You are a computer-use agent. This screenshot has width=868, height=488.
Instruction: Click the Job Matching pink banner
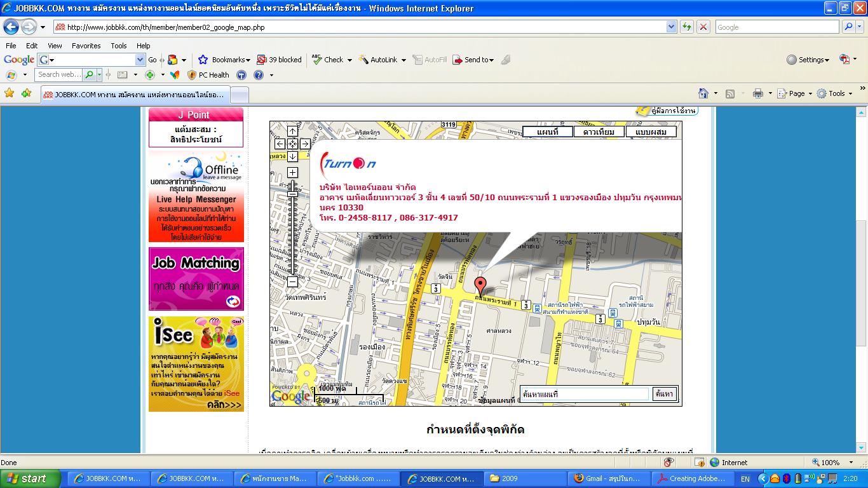tap(196, 279)
